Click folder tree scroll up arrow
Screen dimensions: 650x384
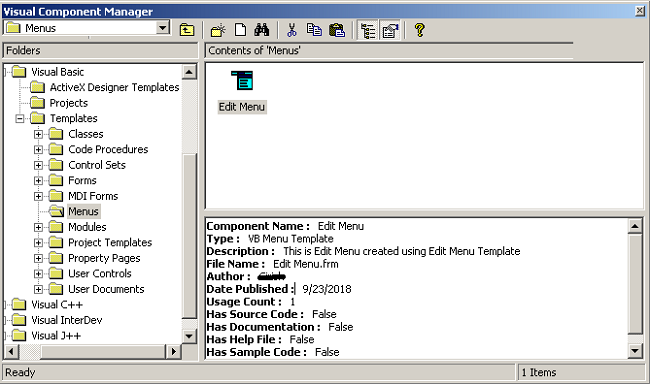189,72
